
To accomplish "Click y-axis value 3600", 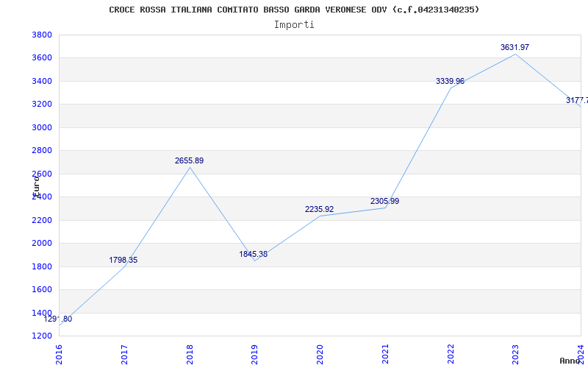I will coord(42,58).
